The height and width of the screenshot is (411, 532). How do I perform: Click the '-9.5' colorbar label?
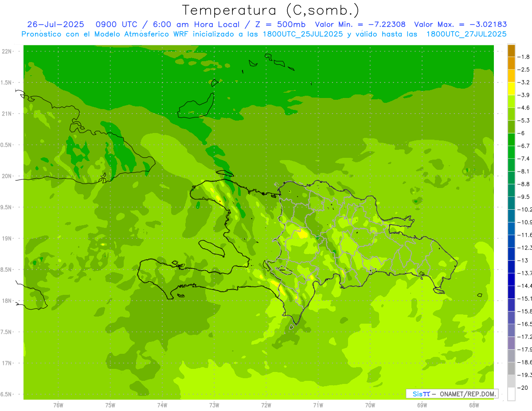(524, 197)
